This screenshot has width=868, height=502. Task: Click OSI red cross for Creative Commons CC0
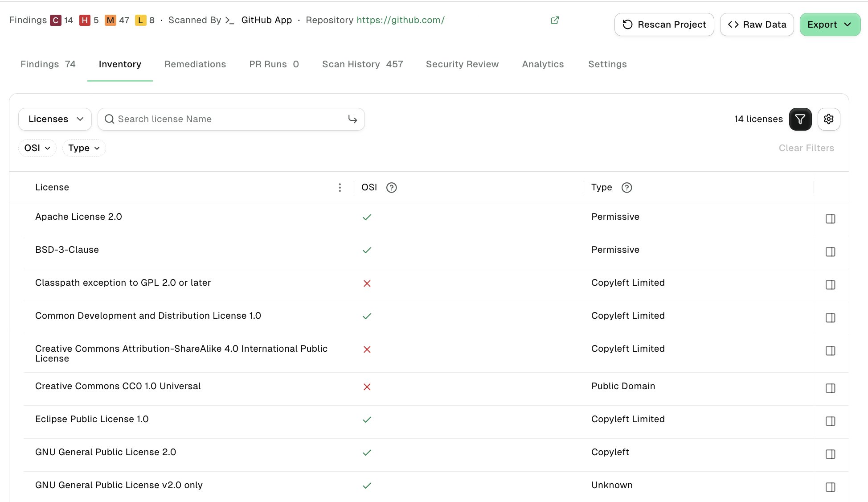click(367, 387)
